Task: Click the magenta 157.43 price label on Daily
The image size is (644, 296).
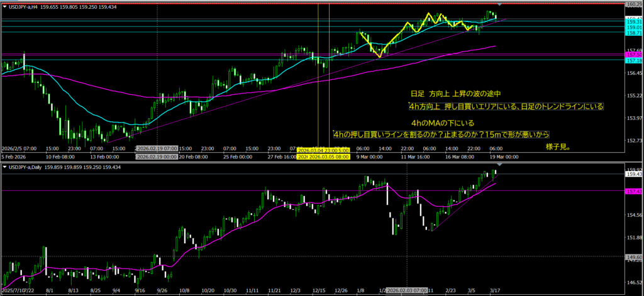Action: (634, 190)
